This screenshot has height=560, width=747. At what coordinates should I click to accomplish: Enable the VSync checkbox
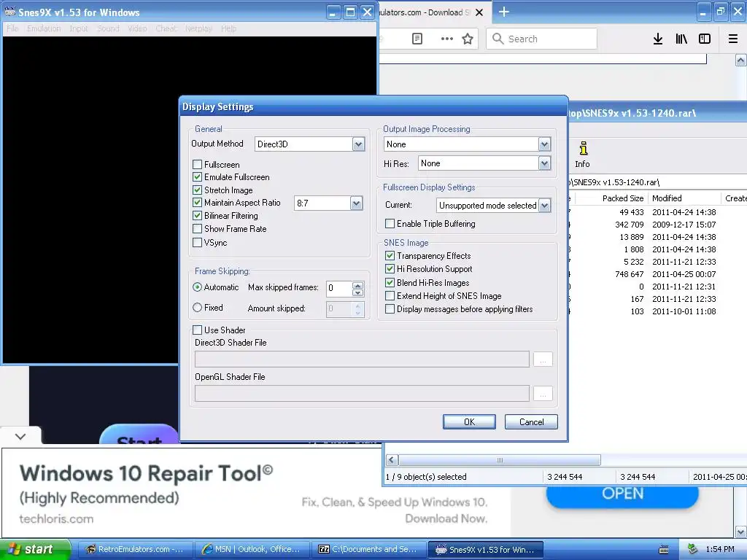click(x=197, y=242)
